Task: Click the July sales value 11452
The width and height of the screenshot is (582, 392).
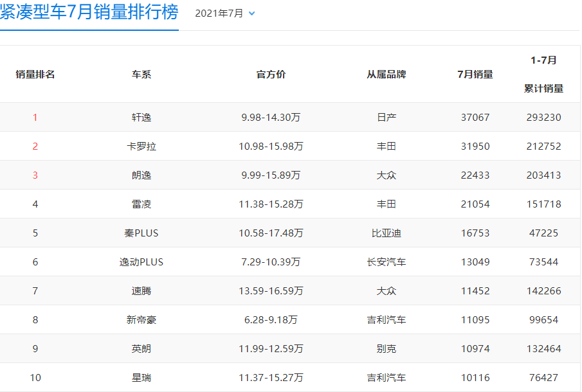Action: tap(475, 290)
